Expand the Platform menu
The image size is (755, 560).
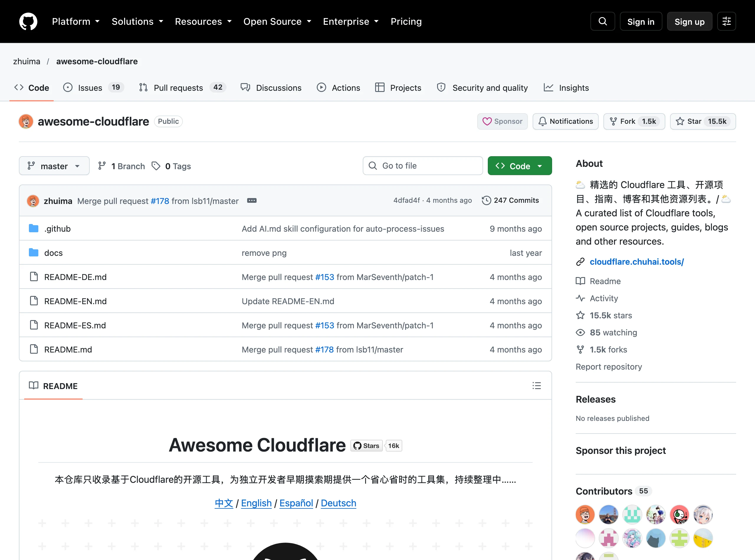point(75,21)
